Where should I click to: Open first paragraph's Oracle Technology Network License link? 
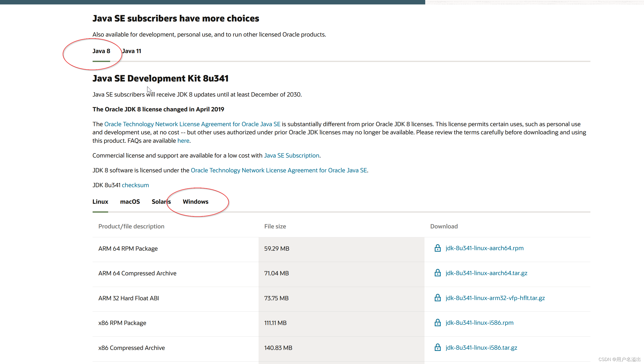[x=192, y=124]
